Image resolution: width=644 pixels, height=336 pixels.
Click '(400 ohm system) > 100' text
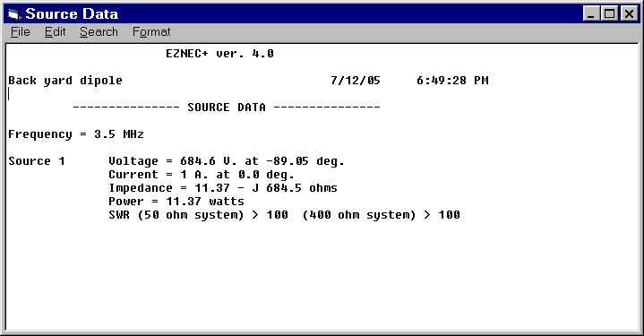tap(381, 215)
